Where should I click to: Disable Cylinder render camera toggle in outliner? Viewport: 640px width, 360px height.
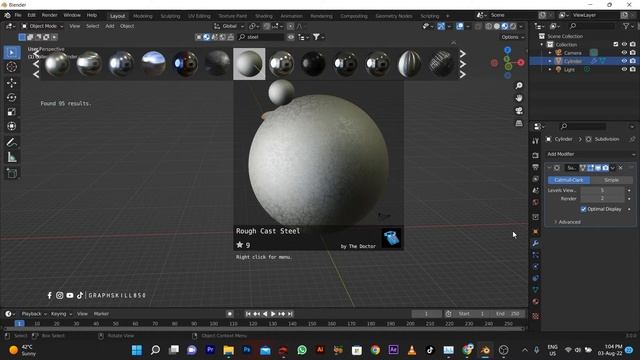(633, 61)
